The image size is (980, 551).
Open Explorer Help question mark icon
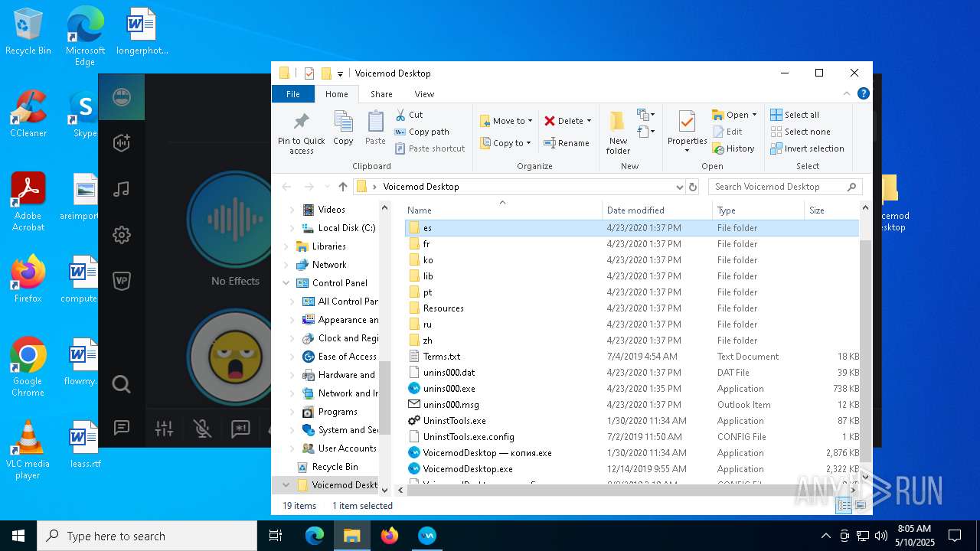pyautogui.click(x=863, y=94)
